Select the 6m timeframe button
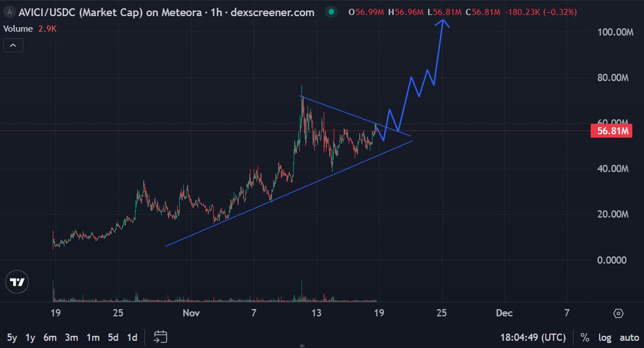The image size is (644, 348). pyautogui.click(x=50, y=337)
